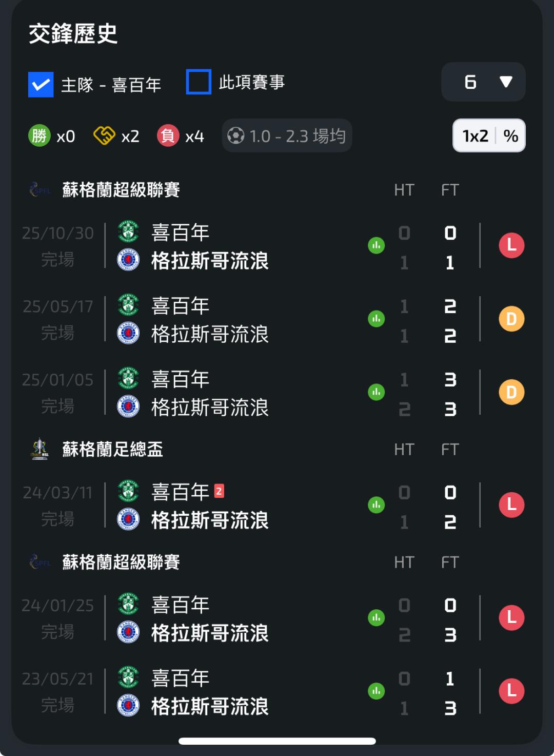
Task: Open first 蘇格蘭超級聯賽 league header
Action: click(121, 190)
